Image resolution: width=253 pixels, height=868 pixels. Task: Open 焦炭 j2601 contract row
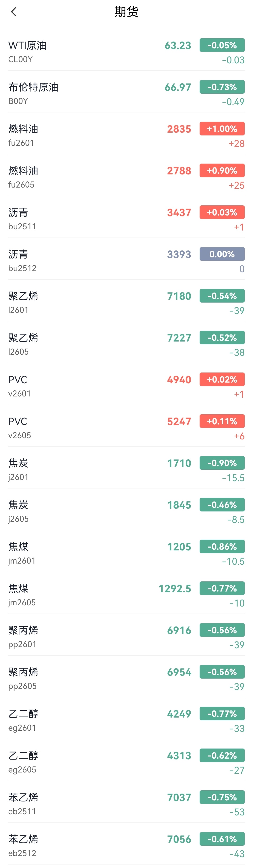coord(126,468)
